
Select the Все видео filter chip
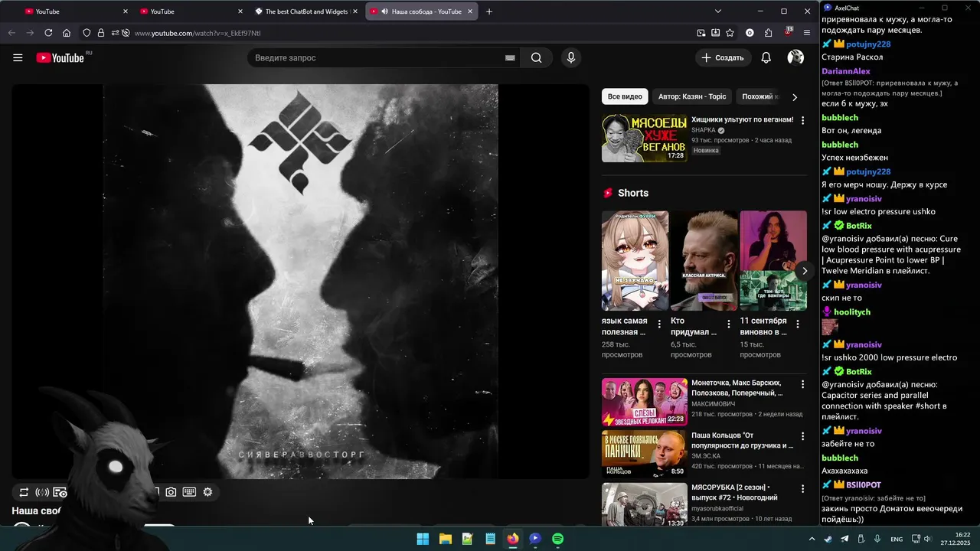pyautogui.click(x=625, y=96)
